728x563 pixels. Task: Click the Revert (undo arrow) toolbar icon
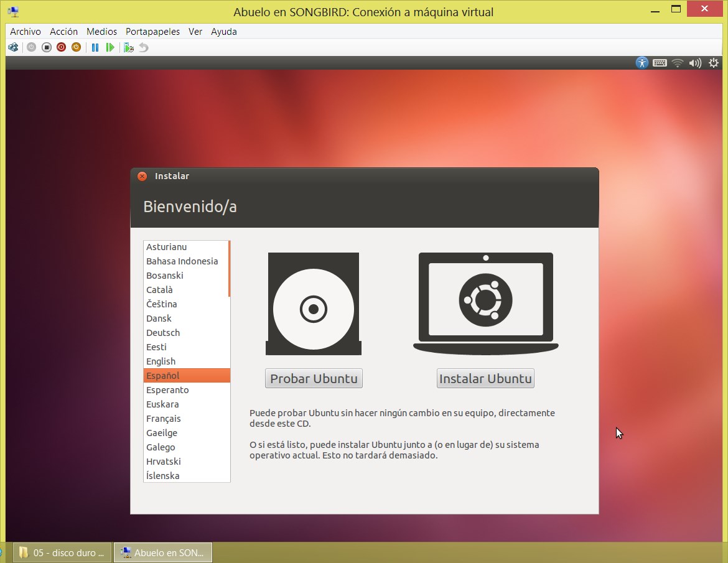(x=144, y=47)
